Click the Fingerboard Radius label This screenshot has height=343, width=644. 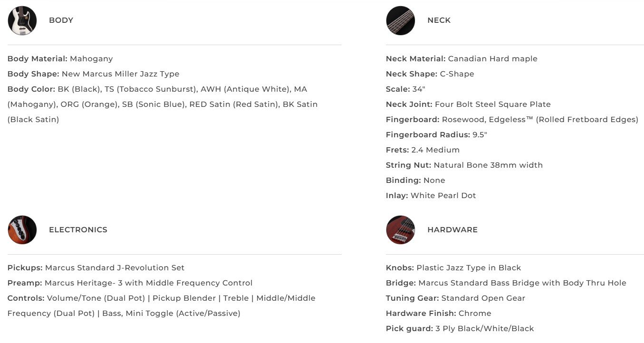(428, 135)
